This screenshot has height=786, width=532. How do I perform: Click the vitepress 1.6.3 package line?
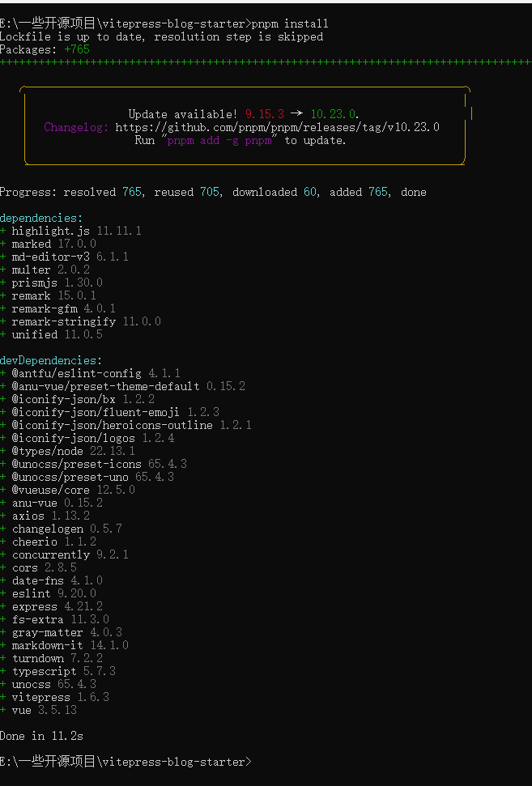point(60,697)
